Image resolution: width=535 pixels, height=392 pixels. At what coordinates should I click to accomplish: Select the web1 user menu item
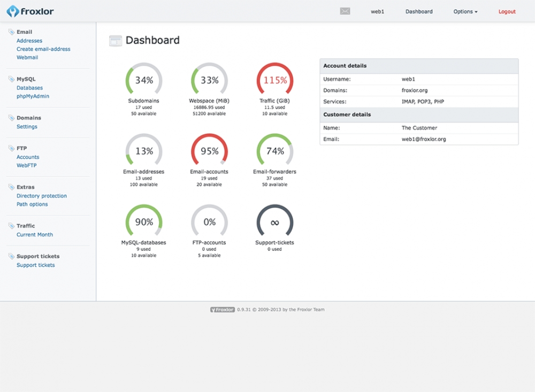(378, 12)
